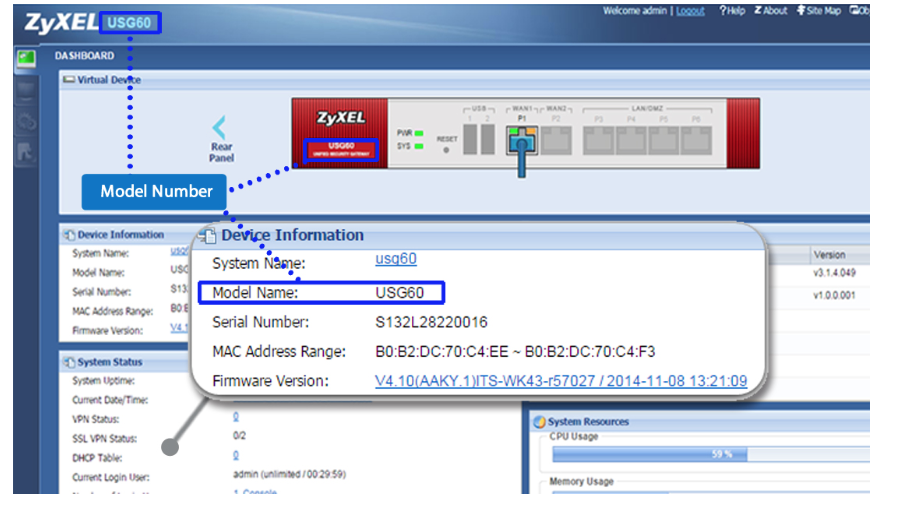Image resolution: width=904 pixels, height=505 pixels.
Task: Click version v1.0.0.001 cell
Action: [x=834, y=295]
